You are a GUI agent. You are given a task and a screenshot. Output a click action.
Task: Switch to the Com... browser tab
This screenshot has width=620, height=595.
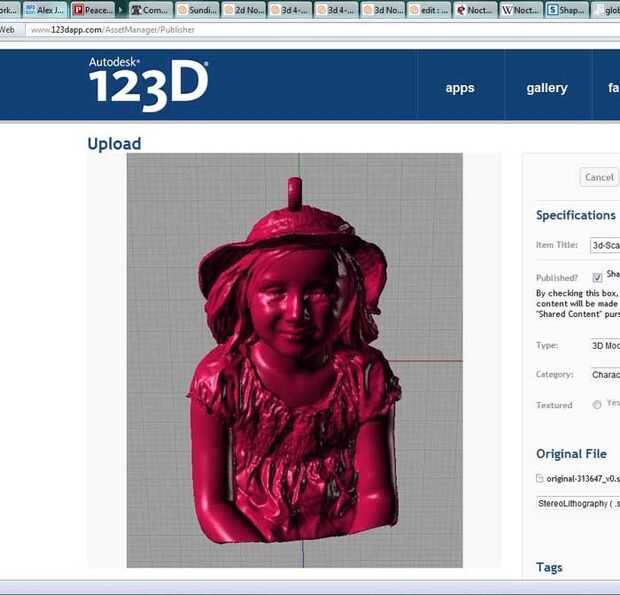click(x=151, y=10)
